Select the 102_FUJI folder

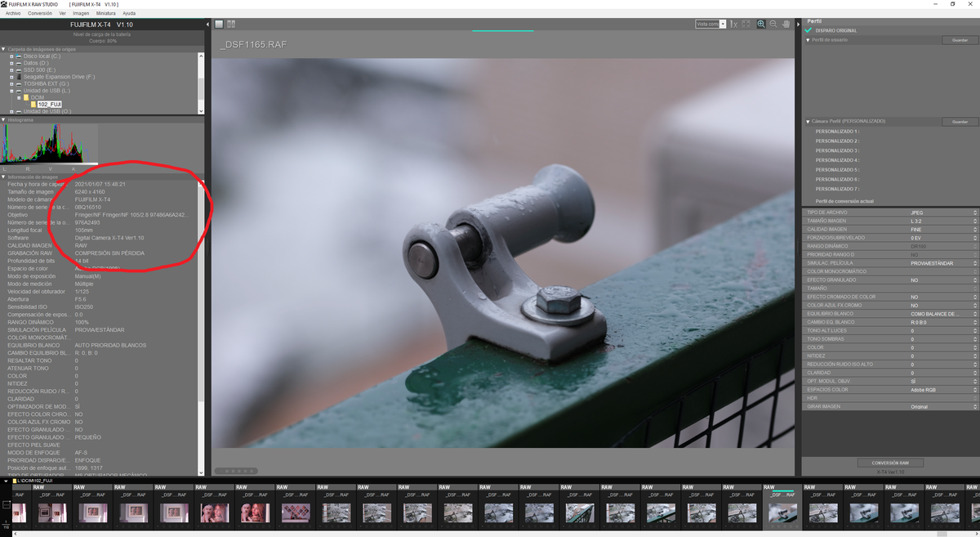[x=49, y=105]
